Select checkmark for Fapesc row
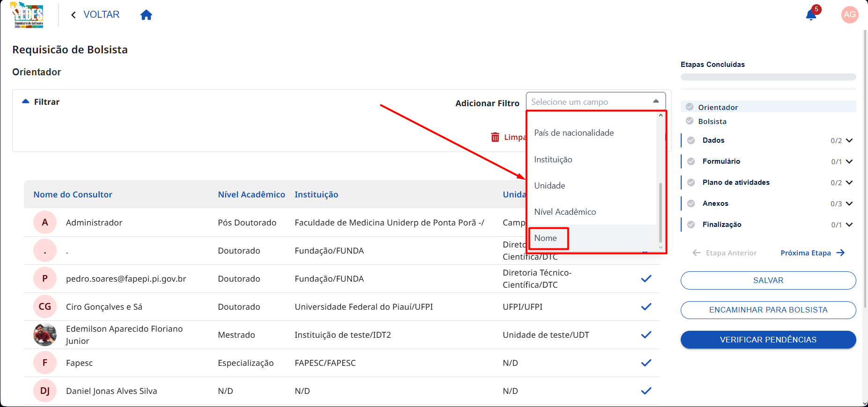Screen dimensions: 868x407 [646, 363]
